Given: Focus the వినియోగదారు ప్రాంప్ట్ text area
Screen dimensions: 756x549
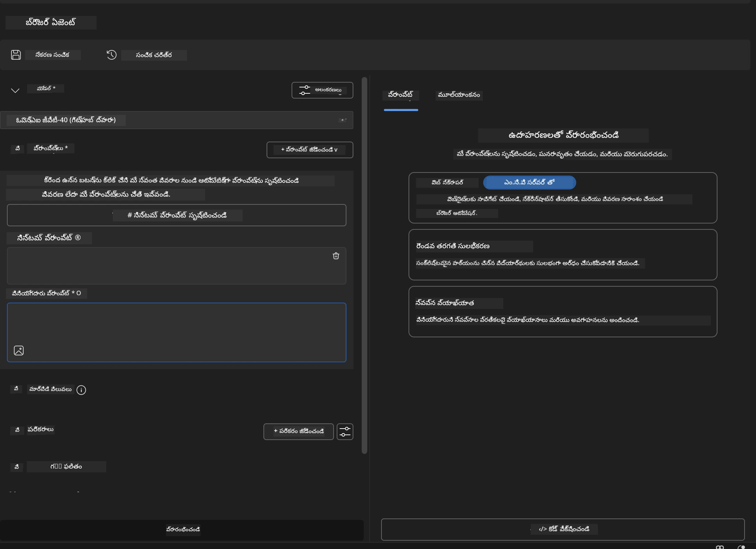Looking at the screenshot, I should [x=176, y=332].
